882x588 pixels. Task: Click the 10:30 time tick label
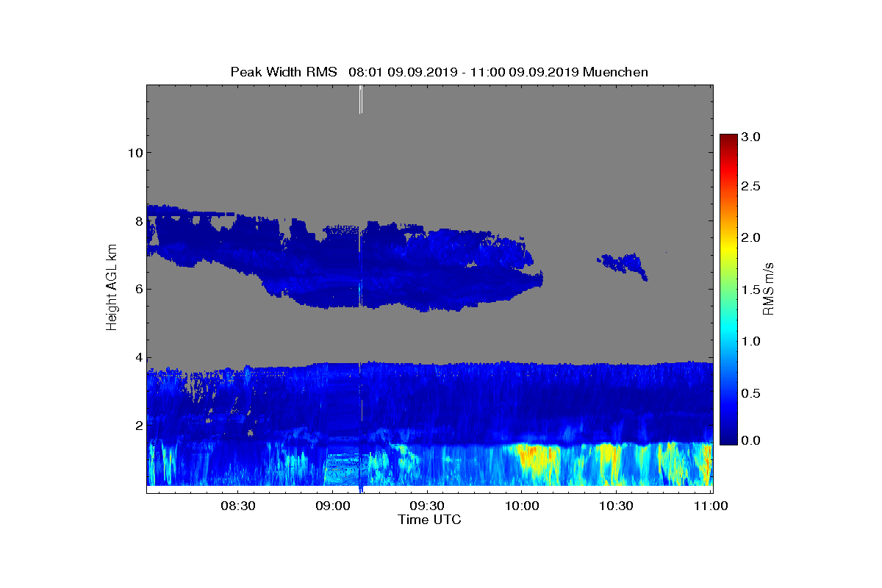point(616,506)
